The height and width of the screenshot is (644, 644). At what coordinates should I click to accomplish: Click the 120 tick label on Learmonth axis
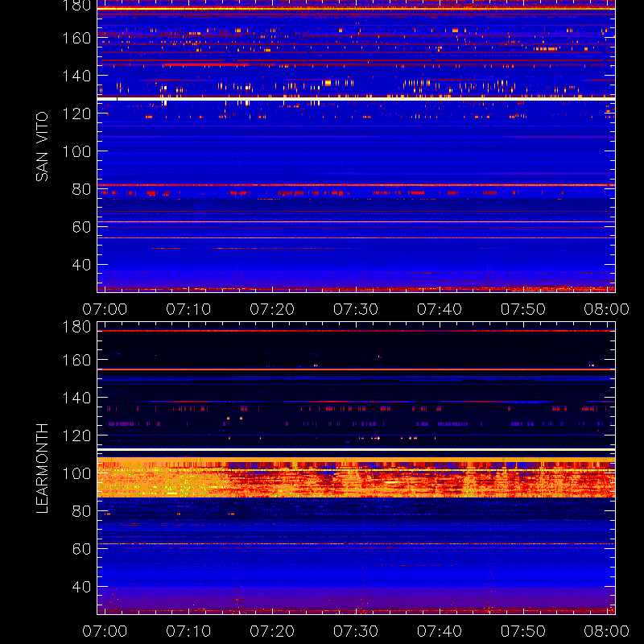pos(76,436)
